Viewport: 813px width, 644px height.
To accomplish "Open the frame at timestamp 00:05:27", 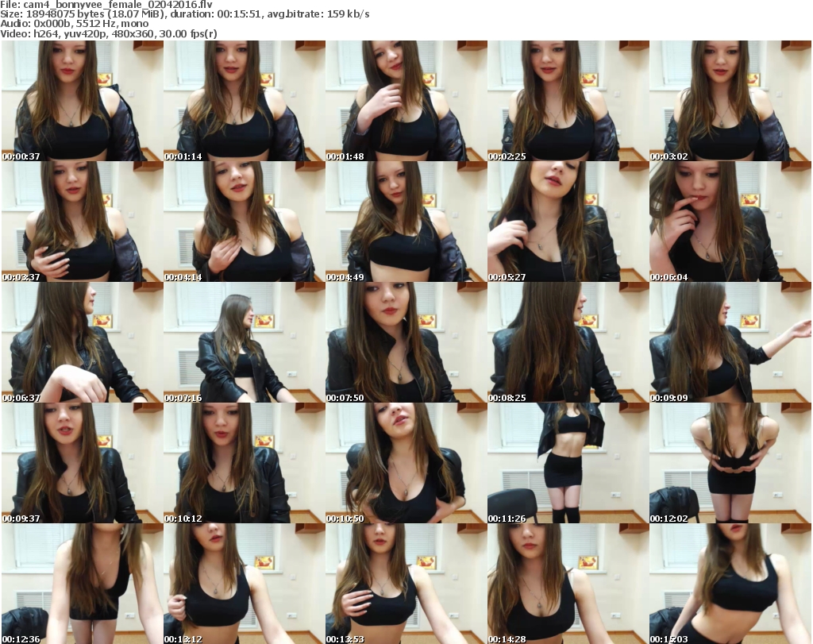I will pyautogui.click(x=568, y=222).
